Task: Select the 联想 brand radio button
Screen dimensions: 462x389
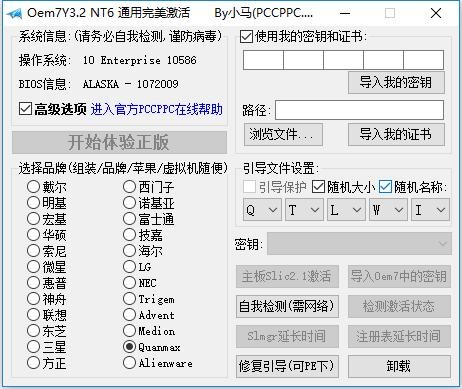Action: pos(33,315)
